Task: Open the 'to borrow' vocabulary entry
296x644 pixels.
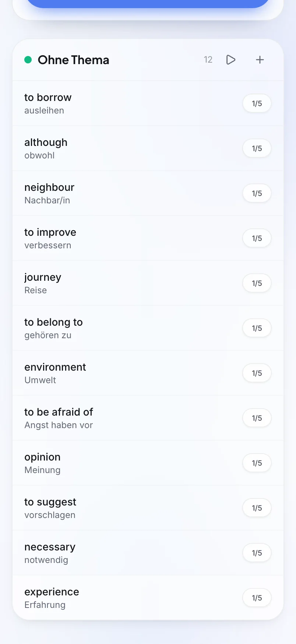Action: click(x=148, y=104)
